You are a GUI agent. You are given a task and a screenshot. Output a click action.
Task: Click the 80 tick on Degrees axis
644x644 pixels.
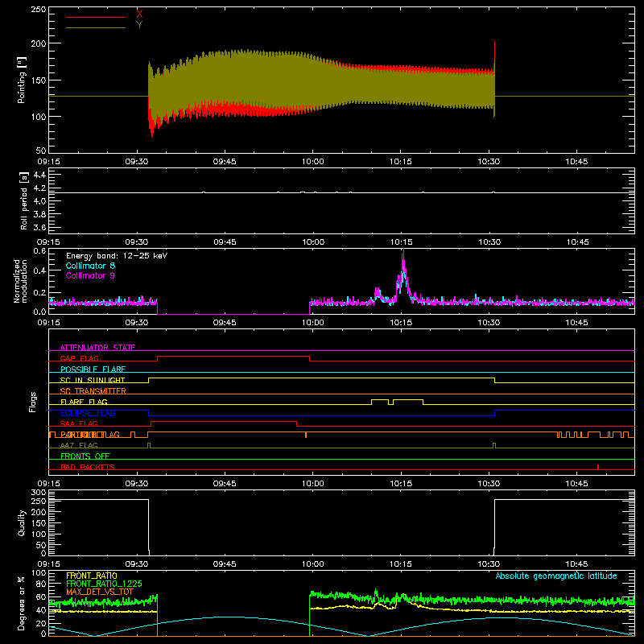[41, 584]
